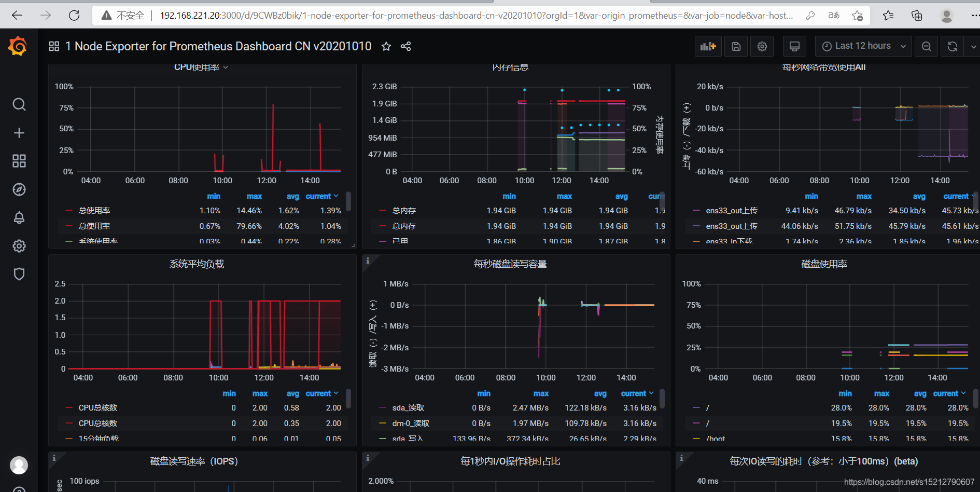This screenshot has width=980, height=492.
Task: Open refresh interval dropdown arrow
Action: pos(972,46)
